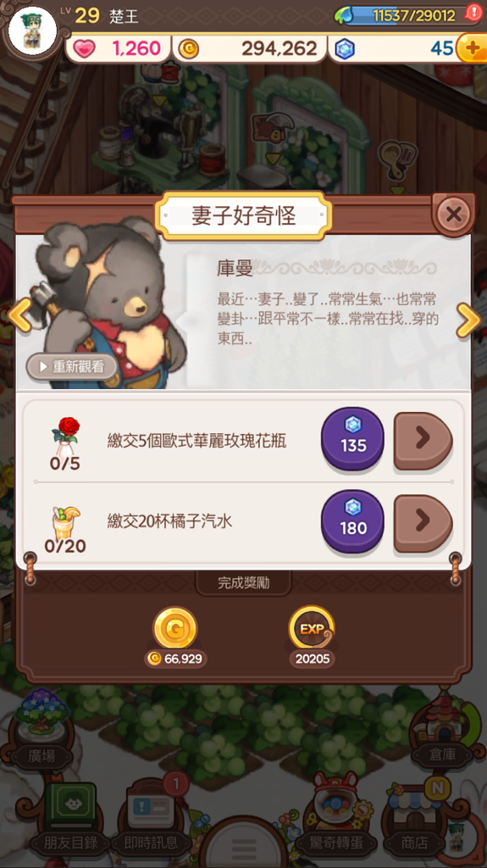
Task: Open the 倉庫 warehouse icon
Action: [x=444, y=730]
